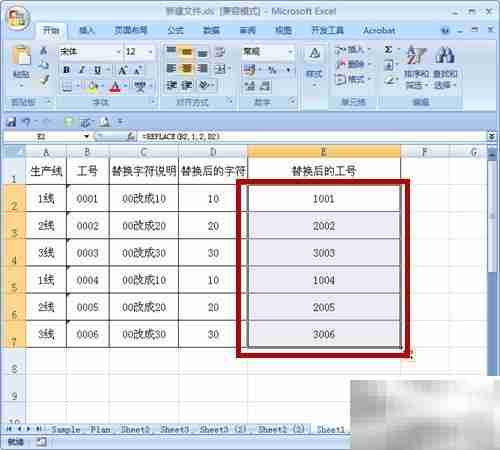Toggle bottom vertical alignment
500x450 pixels.
[x=202, y=52]
